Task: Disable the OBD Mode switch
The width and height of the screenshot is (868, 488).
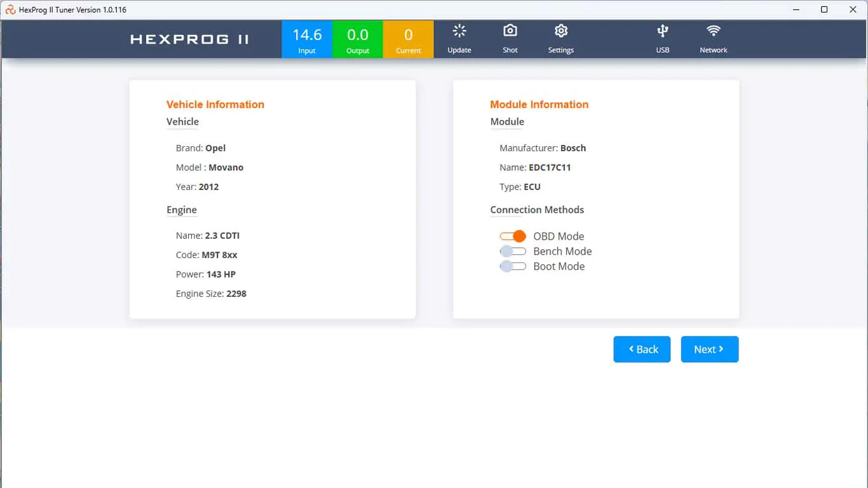Action: [x=513, y=236]
